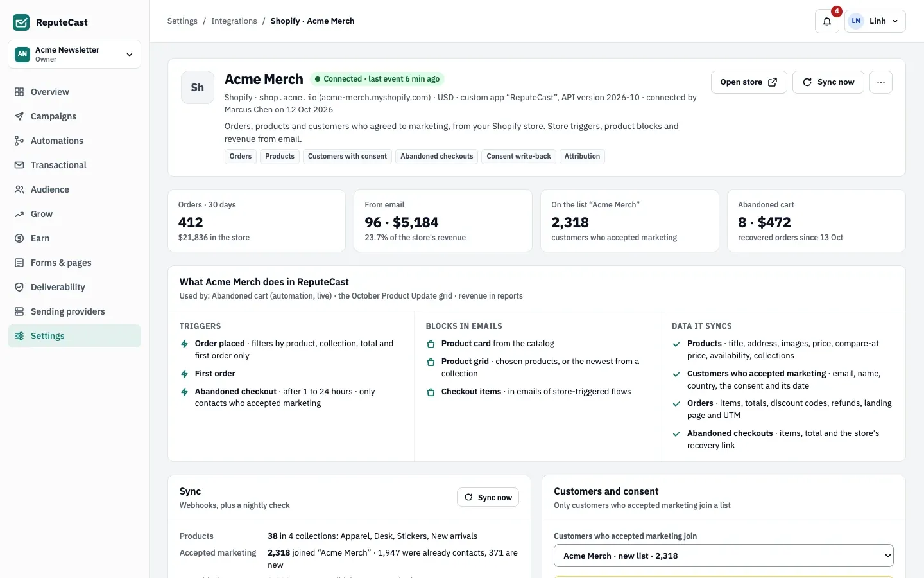Click the Audience people icon

(x=19, y=189)
